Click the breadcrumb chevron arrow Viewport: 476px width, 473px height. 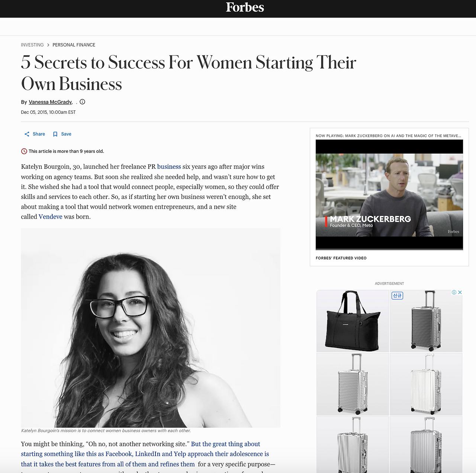pos(48,45)
